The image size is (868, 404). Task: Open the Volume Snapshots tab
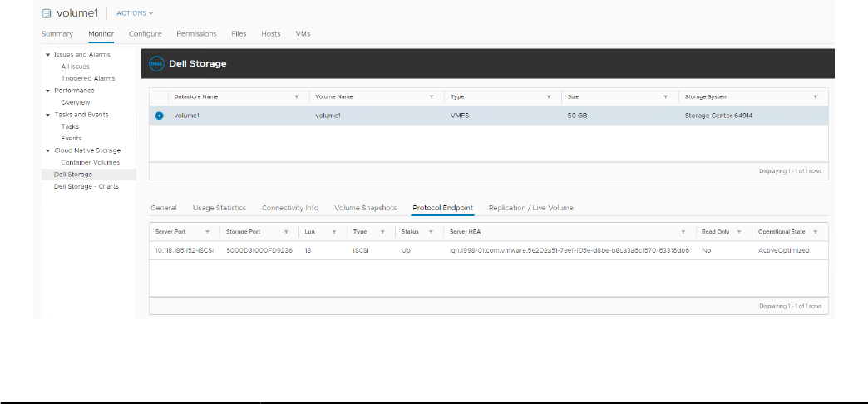click(366, 208)
